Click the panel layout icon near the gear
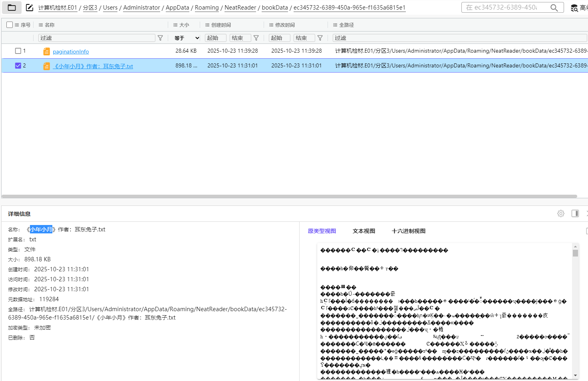The height and width of the screenshot is (381, 588). [575, 213]
